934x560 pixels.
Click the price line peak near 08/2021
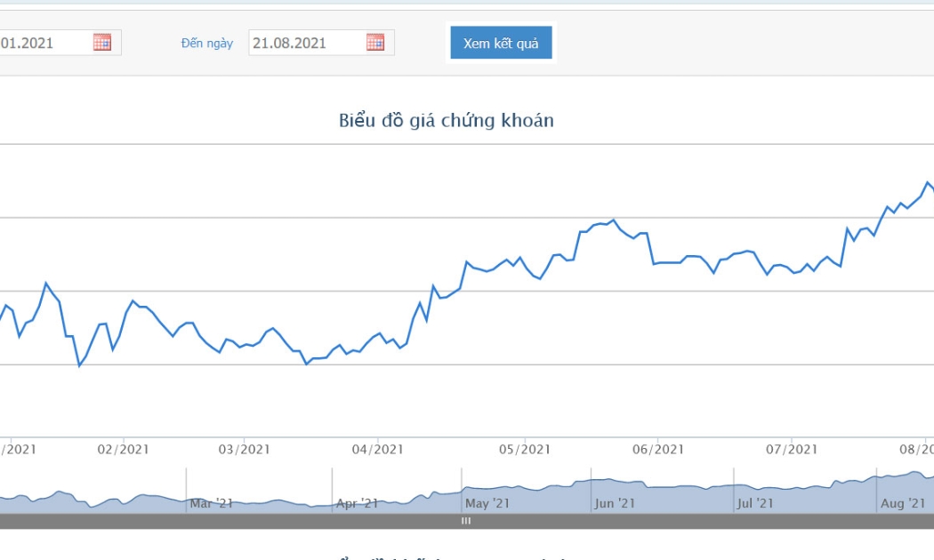[928, 183]
